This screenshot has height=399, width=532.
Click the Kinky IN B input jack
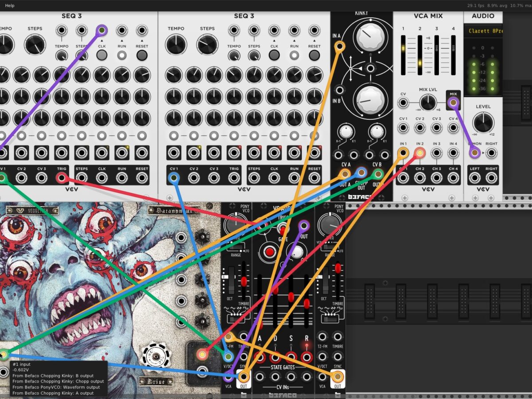(x=340, y=90)
